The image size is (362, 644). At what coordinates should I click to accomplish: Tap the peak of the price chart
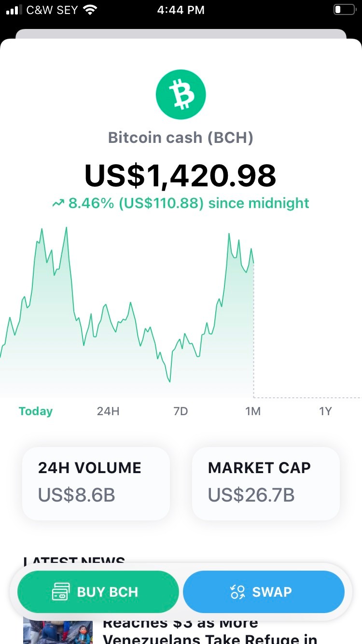coord(66,228)
